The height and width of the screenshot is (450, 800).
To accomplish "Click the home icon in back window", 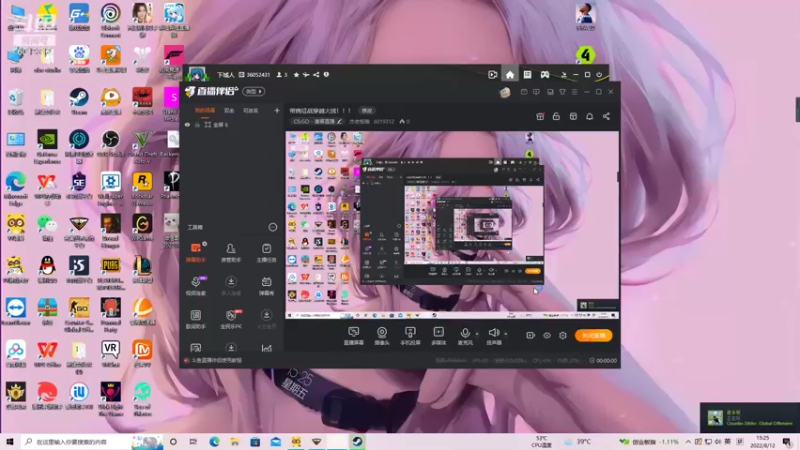I will 510,74.
